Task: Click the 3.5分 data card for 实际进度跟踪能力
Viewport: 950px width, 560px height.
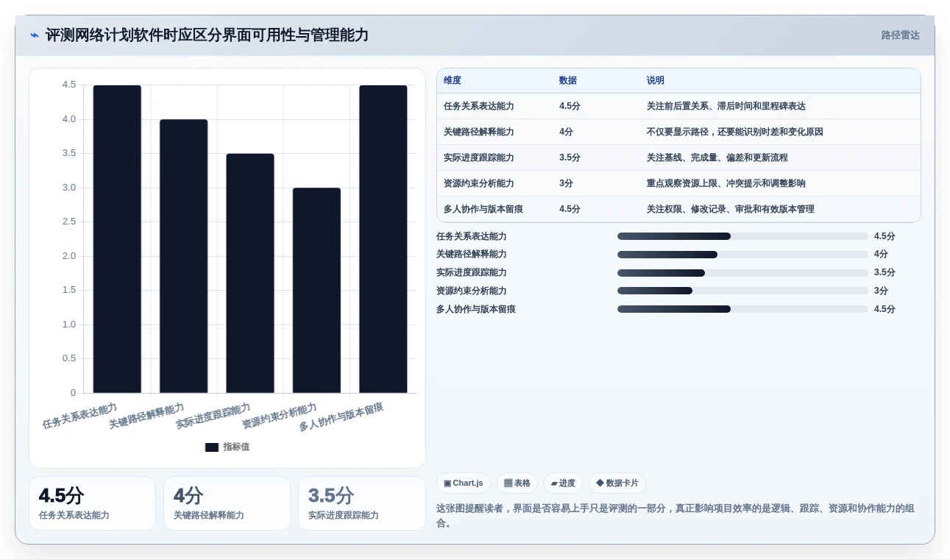Action: click(x=361, y=503)
